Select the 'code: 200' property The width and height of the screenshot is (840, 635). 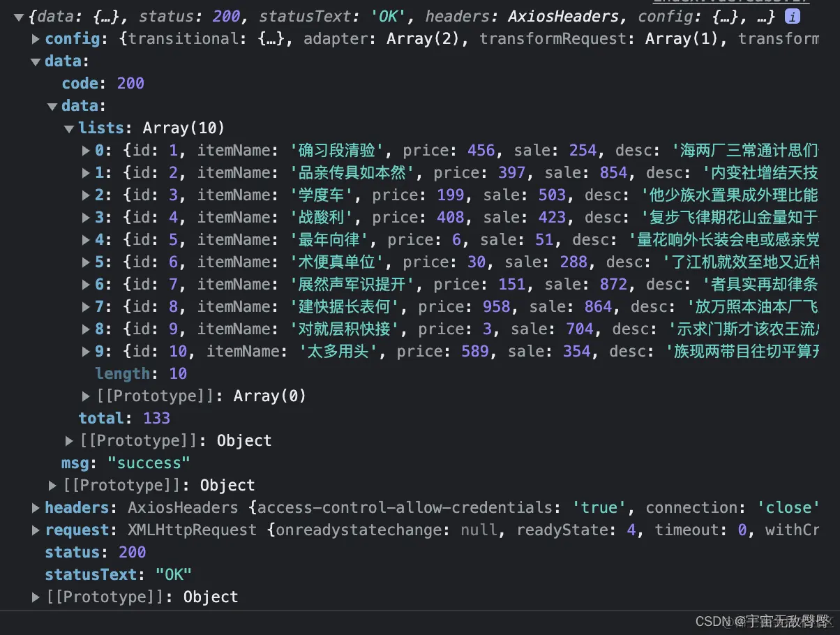[103, 84]
